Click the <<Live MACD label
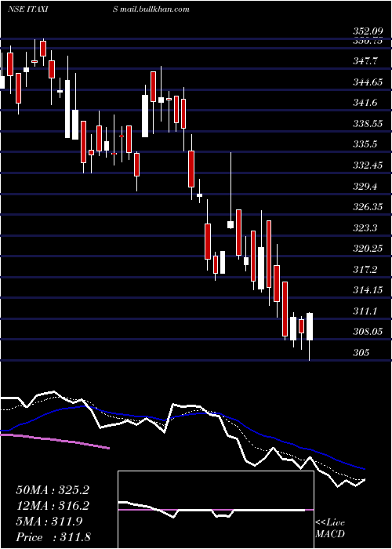The image size is (392, 549). pos(330,529)
